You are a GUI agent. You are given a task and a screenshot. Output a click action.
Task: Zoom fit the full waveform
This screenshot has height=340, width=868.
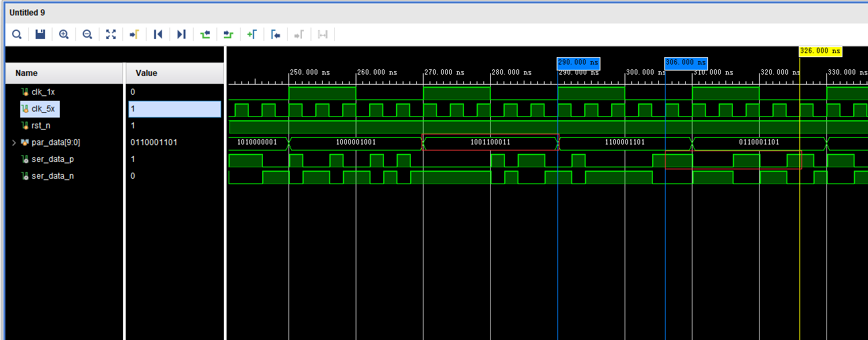(111, 34)
